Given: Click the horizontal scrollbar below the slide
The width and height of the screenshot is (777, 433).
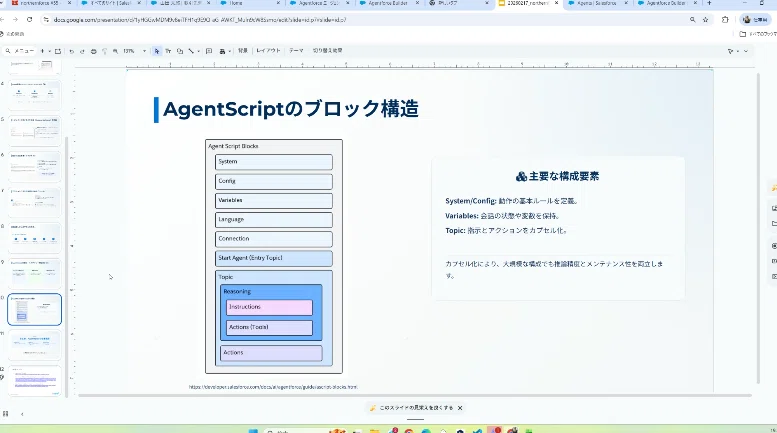Looking at the screenshot, I should click(415, 395).
